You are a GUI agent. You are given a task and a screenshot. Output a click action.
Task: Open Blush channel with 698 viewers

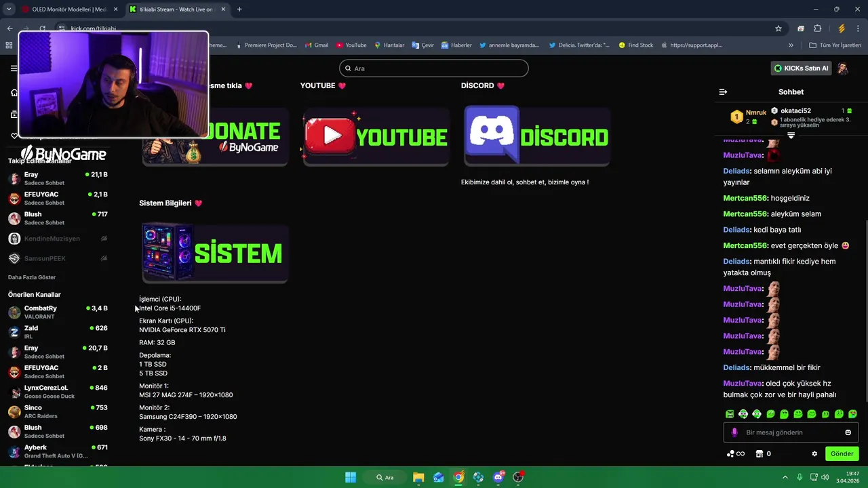[58, 432]
